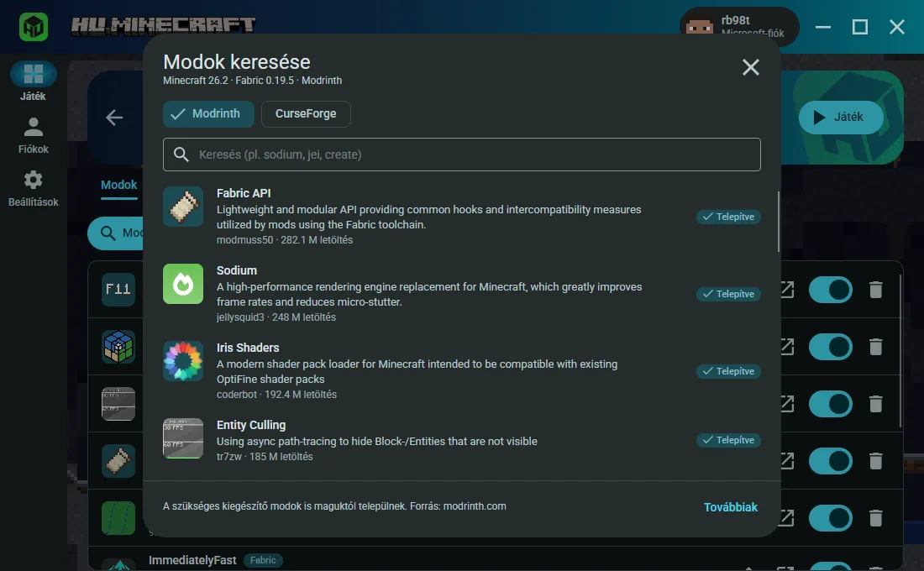Image resolution: width=924 pixels, height=571 pixels.
Task: Open the first installed mod's external link
Action: 788,290
